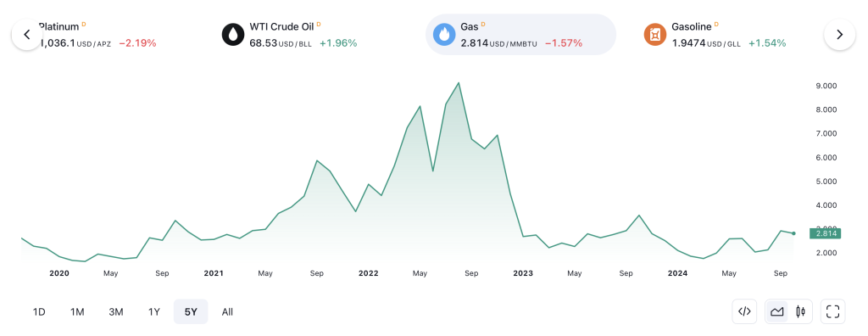The width and height of the screenshot is (868, 336).
Task: Select the 1D time range
Action: (x=39, y=311)
